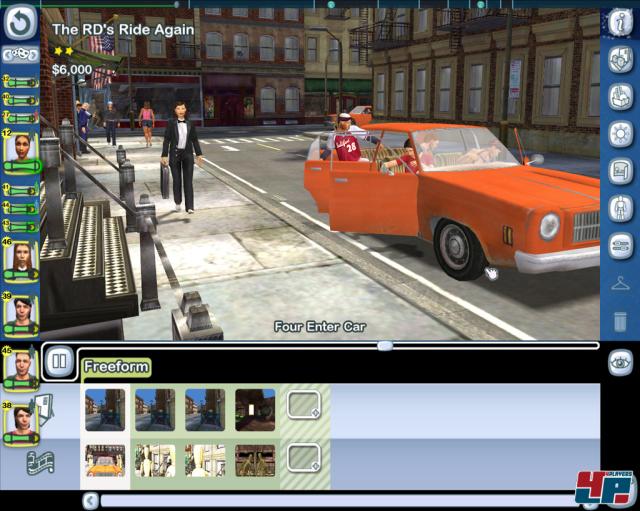Click the film strip music track icon
The height and width of the screenshot is (511, 640).
point(40,463)
